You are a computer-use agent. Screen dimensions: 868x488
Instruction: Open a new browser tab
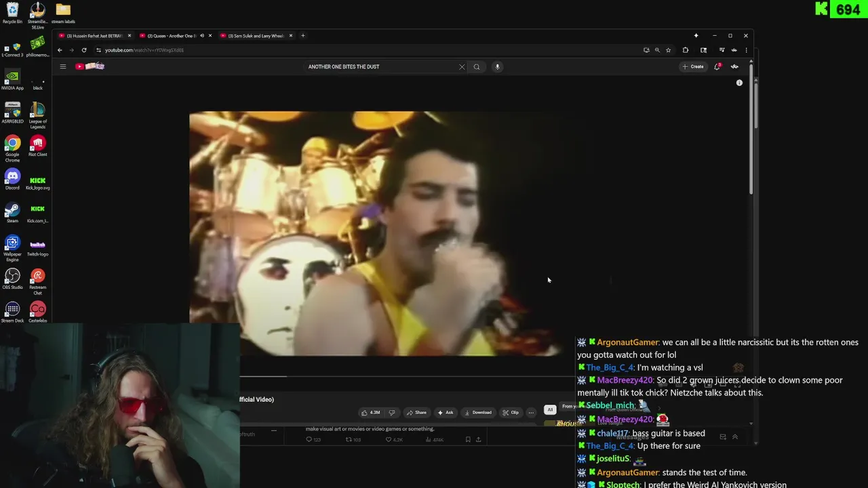pos(302,36)
